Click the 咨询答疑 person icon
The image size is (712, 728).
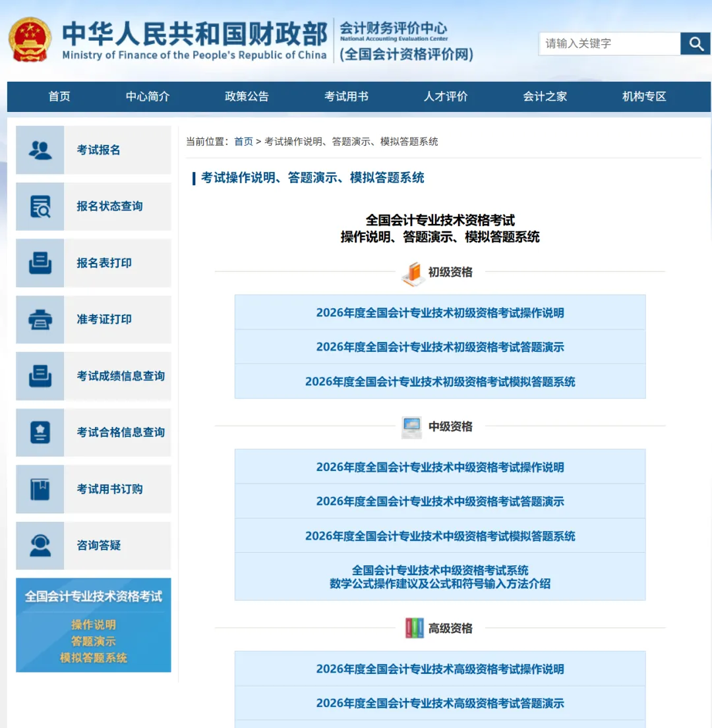[x=40, y=546]
